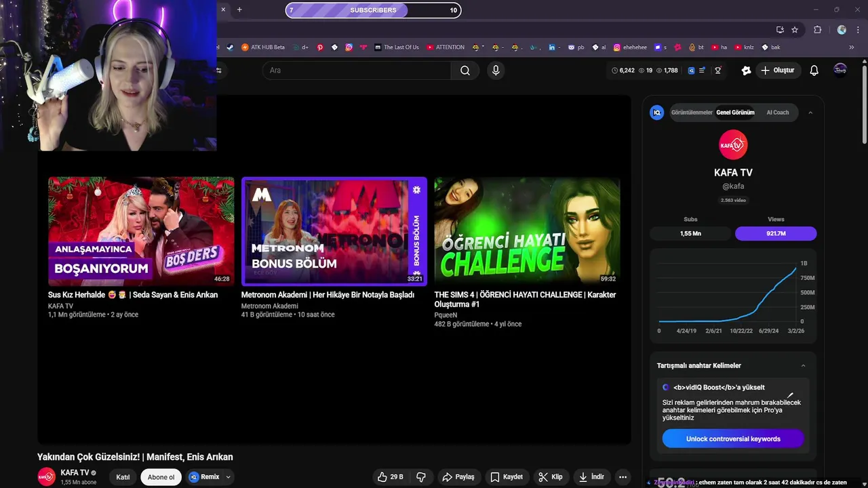Click the vidIQ IQ logo in side panel

pyautogui.click(x=656, y=113)
